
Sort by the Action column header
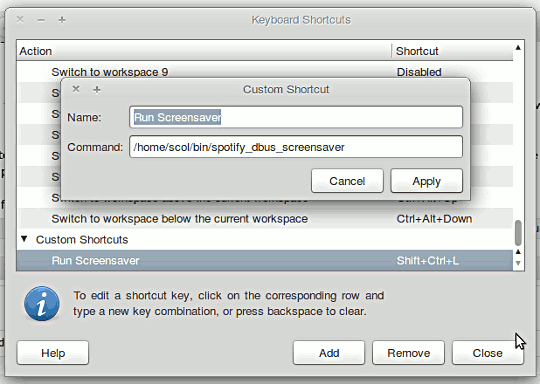point(204,51)
